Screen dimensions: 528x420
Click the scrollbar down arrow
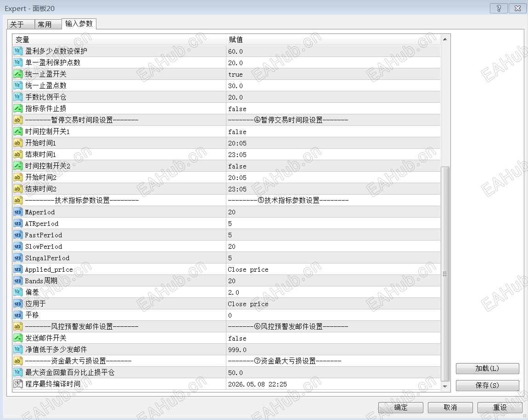tap(445, 386)
